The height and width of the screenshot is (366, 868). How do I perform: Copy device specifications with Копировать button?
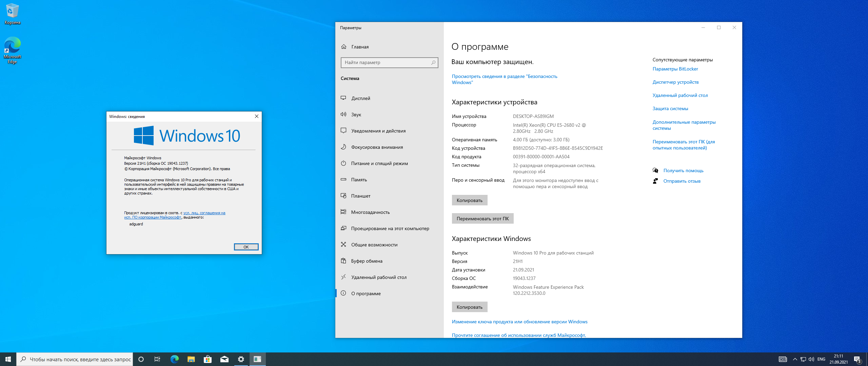pos(470,200)
